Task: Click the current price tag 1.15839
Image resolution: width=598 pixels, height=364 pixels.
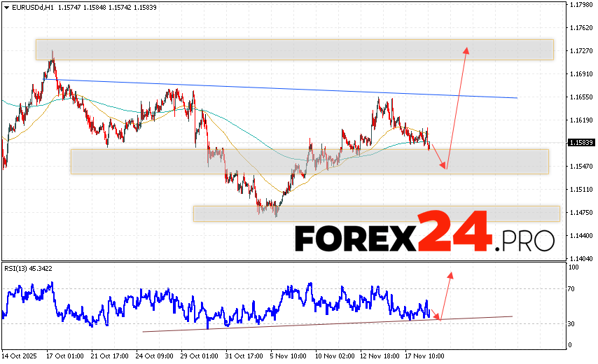Action: tap(580, 143)
